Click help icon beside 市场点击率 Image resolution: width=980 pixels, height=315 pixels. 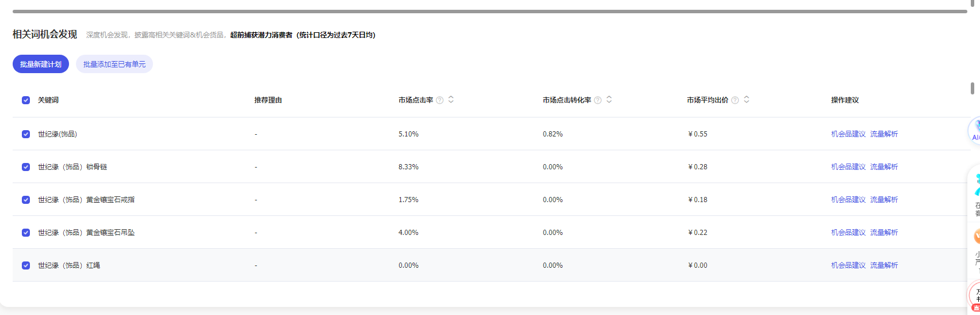pyautogui.click(x=440, y=100)
